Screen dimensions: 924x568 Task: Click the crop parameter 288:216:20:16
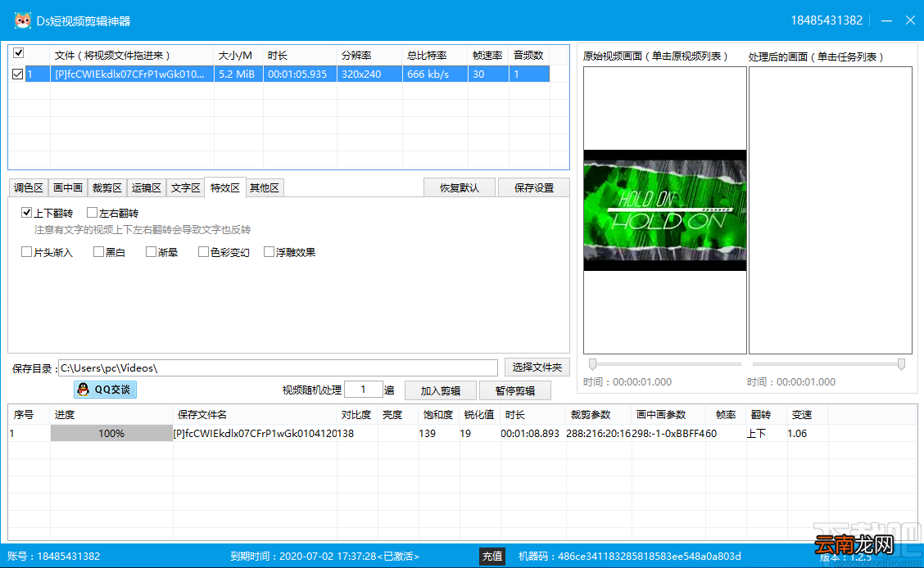pos(598,433)
